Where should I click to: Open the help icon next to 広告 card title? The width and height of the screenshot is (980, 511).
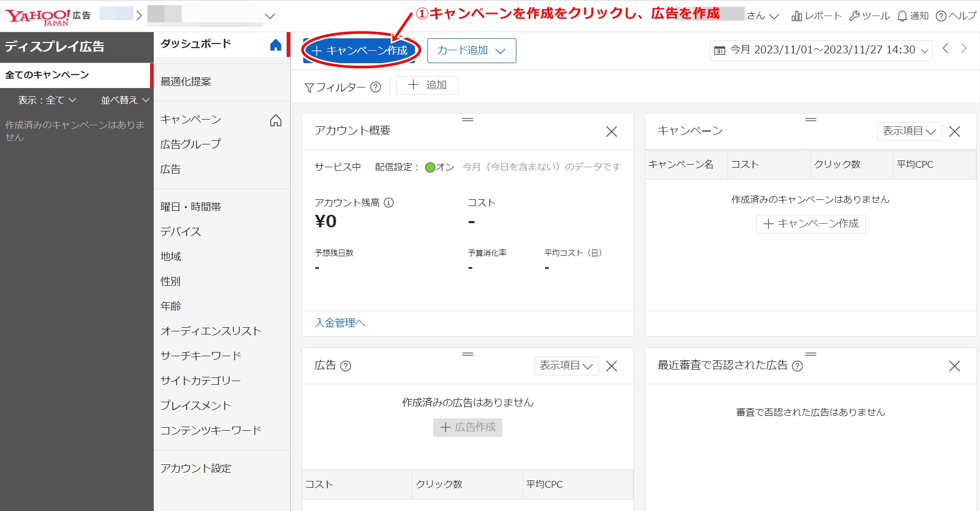tap(346, 366)
